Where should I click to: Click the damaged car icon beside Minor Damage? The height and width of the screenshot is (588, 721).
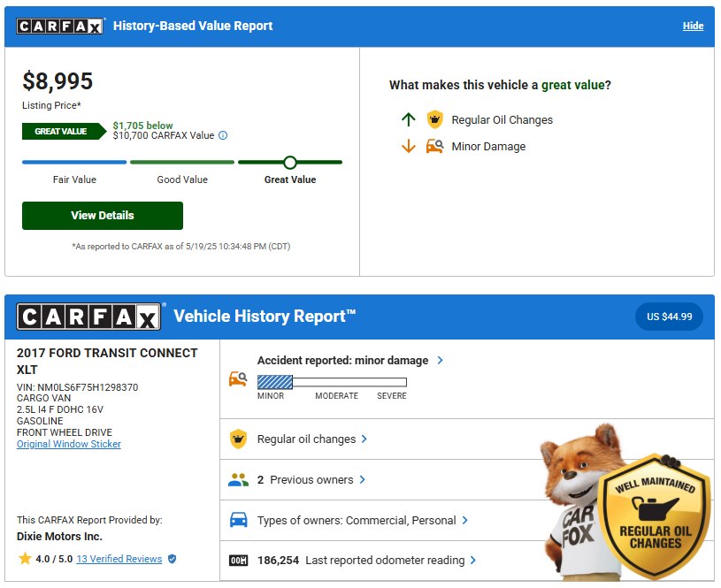pyautogui.click(x=434, y=146)
